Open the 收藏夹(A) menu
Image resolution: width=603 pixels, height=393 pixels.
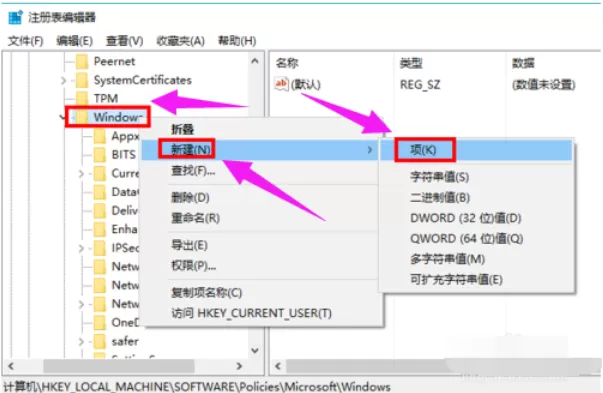(180, 41)
